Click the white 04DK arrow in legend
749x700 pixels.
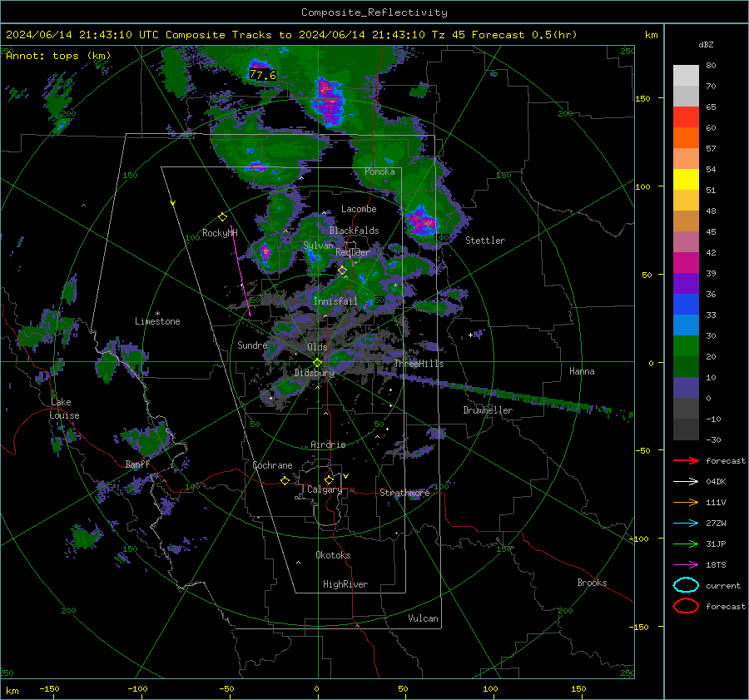[686, 482]
